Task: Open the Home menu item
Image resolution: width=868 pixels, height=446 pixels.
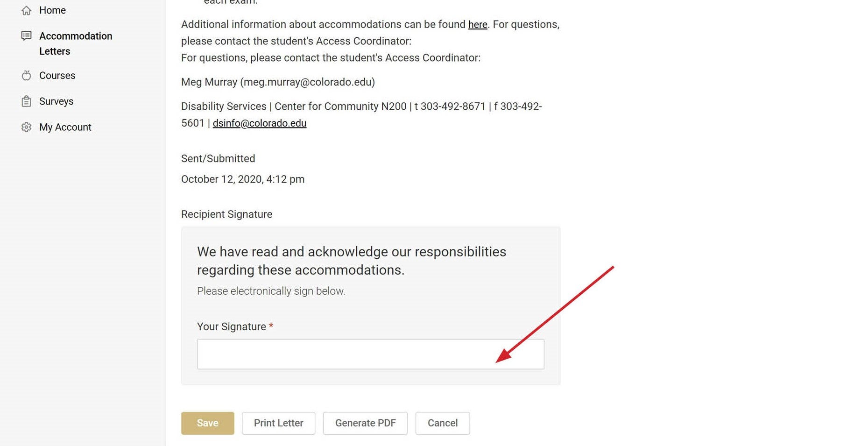Action: [52, 10]
